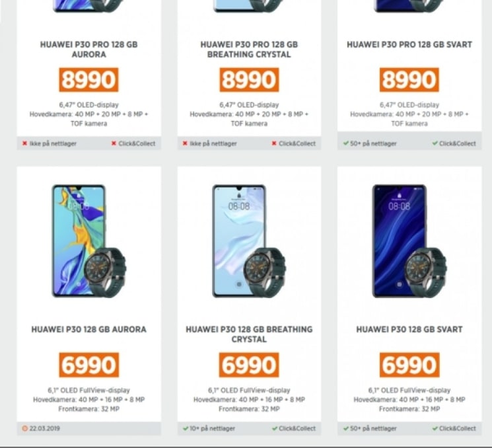Open the Huawei P30 128 GB Aurora product image
Screen dimensions: 492x448
(89, 241)
